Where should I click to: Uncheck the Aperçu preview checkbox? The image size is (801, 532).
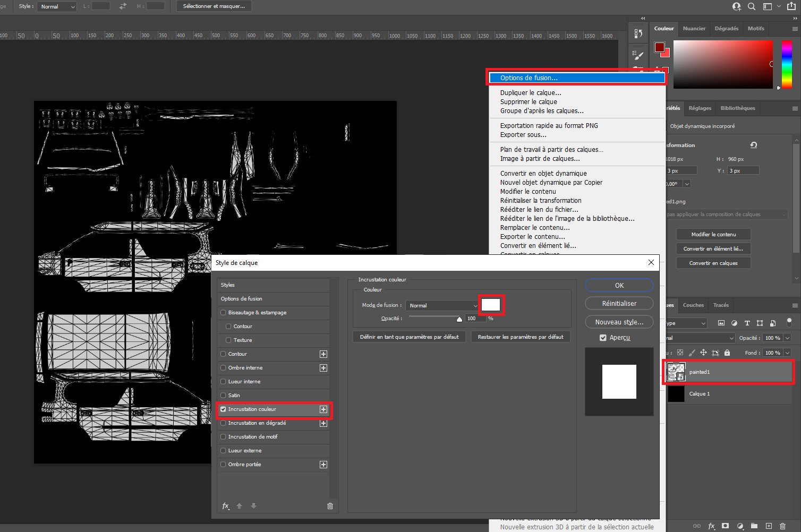[603, 338]
